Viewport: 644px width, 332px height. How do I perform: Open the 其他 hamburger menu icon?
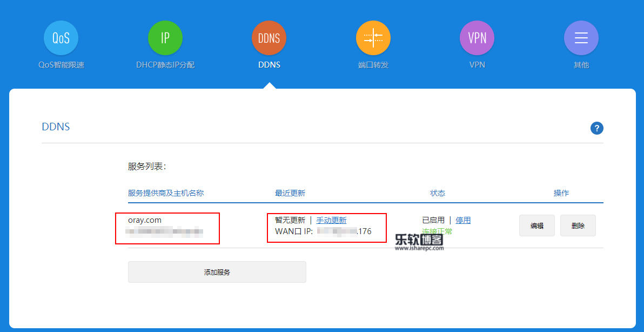(x=581, y=38)
